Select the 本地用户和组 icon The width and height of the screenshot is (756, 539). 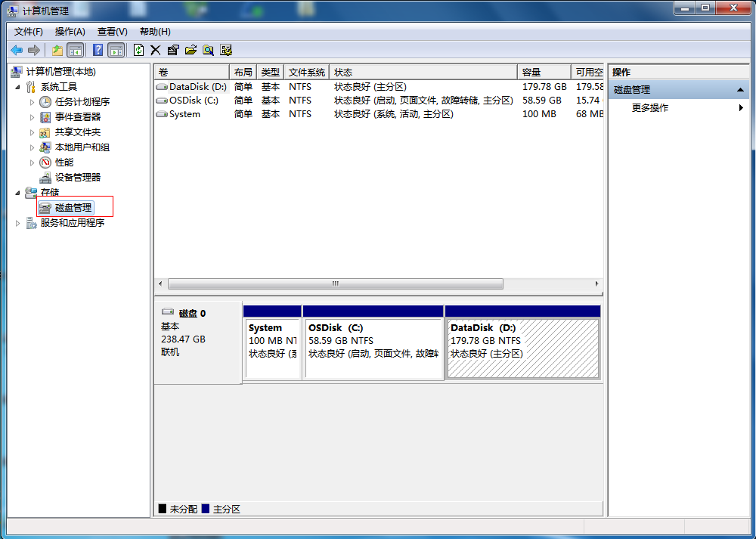click(45, 147)
